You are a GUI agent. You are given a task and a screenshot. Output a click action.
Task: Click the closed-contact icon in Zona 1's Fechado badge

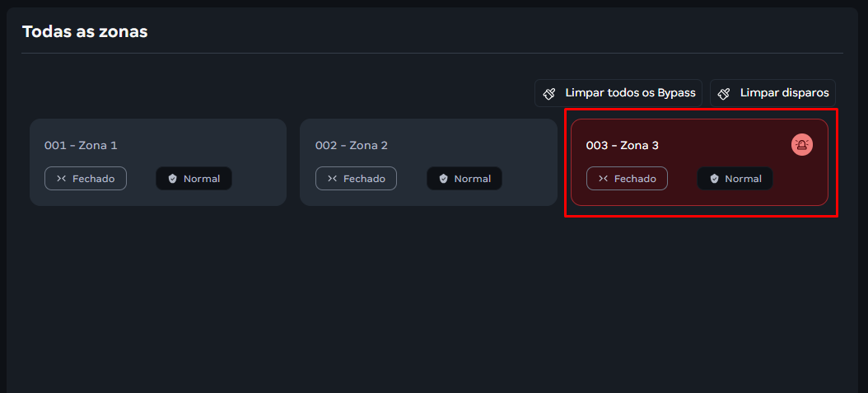pos(61,179)
